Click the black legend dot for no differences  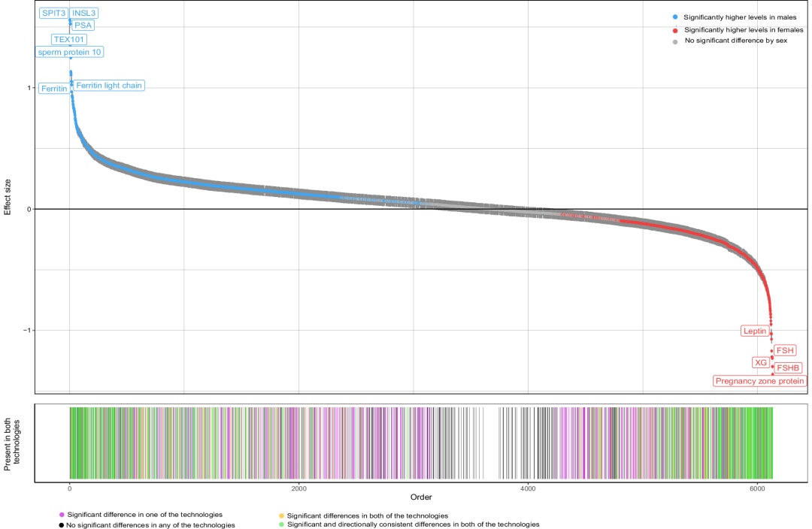[x=62, y=524]
